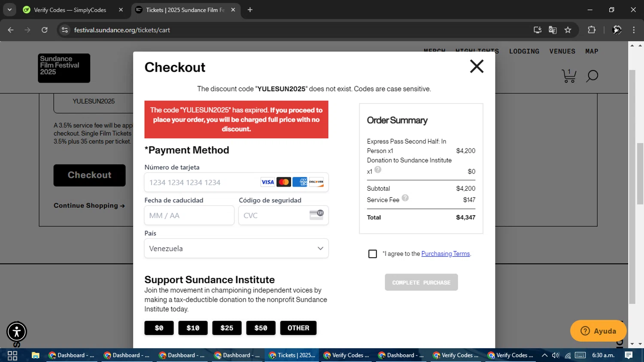Click the translate page icon
The image size is (644, 362).
coord(553,30)
